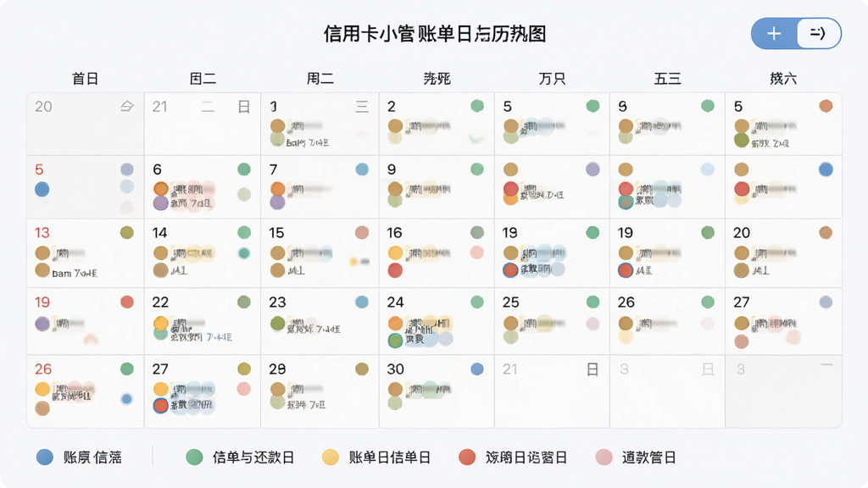Select the red swatch in the legend
Viewport: 868px width, 488px height.
click(x=467, y=457)
